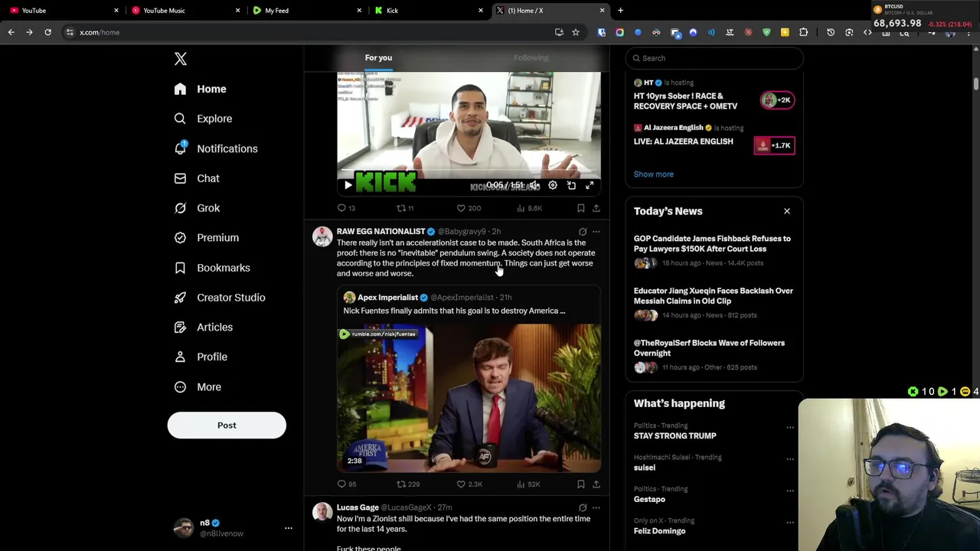Open Bookmarks in the sidebar
980x551 pixels.
[x=212, y=268]
